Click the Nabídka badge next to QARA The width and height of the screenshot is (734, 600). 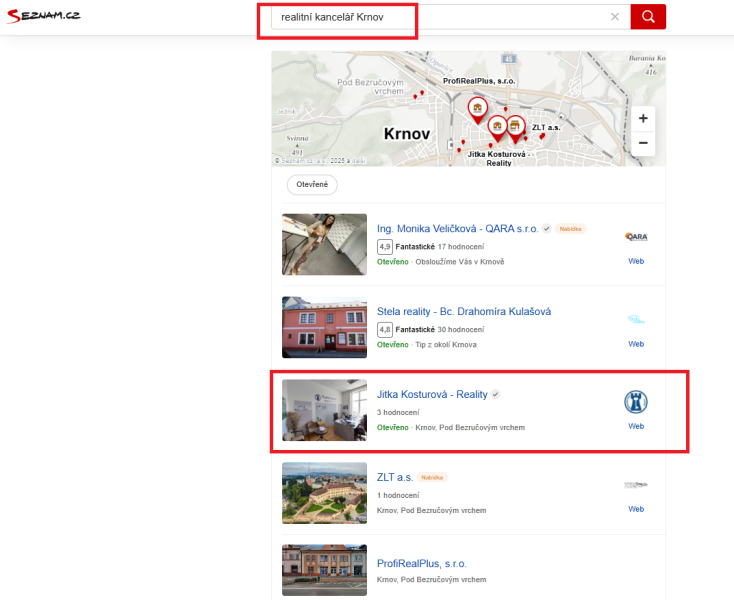(570, 229)
